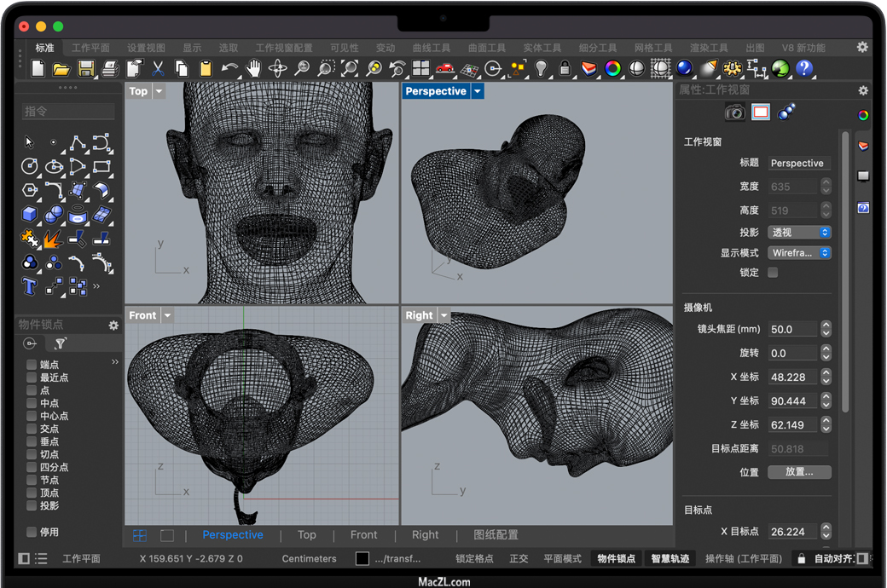
Task: Select the Pan hand tool
Action: [x=253, y=69]
